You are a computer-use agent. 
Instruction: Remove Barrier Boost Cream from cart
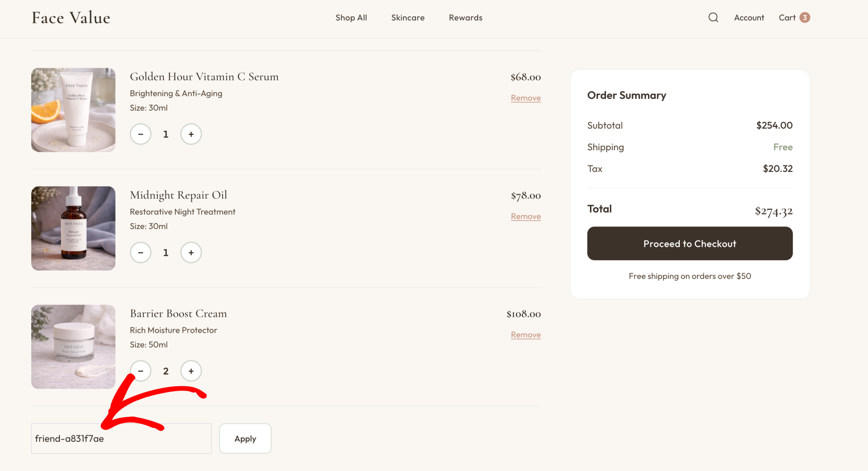[526, 335]
